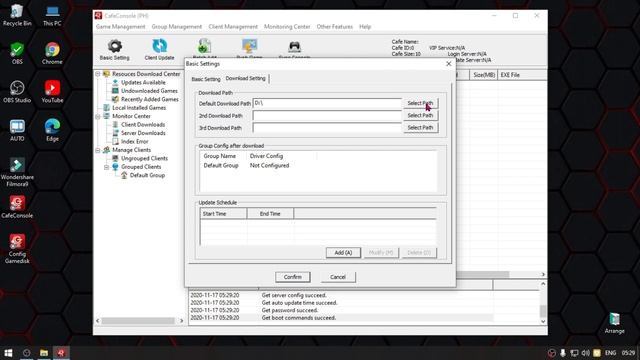The image size is (640, 360).
Task: Collapse the Monitor Center tree node
Action: point(98,116)
